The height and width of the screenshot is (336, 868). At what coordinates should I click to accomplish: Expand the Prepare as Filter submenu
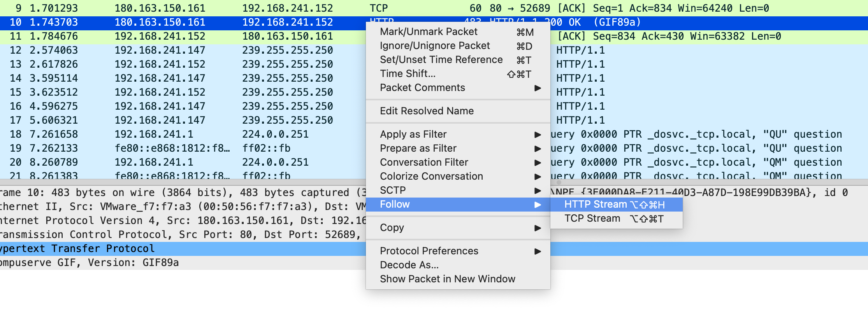(x=418, y=149)
